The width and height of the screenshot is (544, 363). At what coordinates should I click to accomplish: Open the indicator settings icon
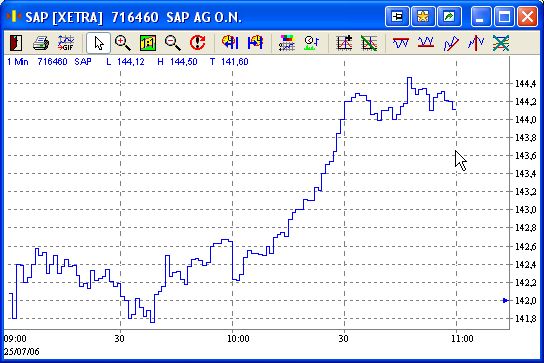[312, 43]
